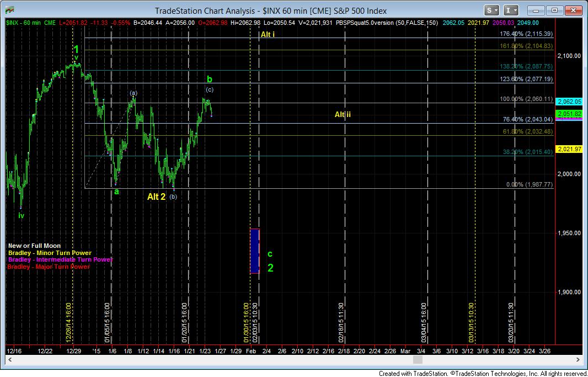
Task: Maximize the Chart Analysis window
Action: tap(555, 10)
